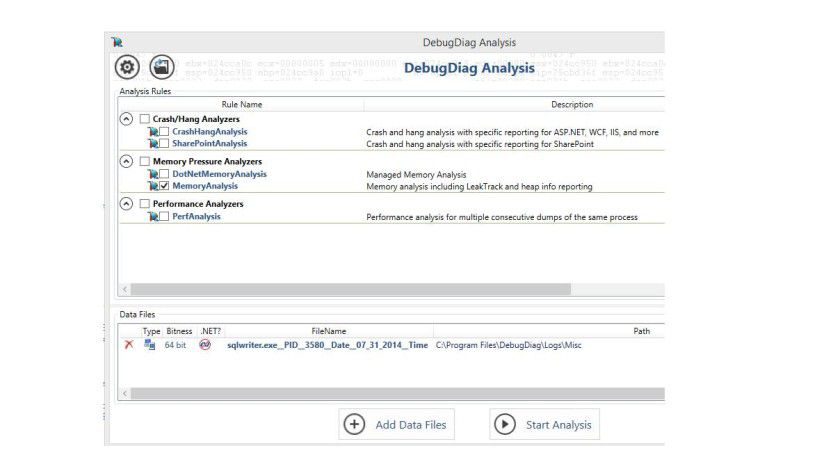Screen dimensions: 840x473
Task: Enable the SharePointAnalysis rule checkbox
Action: pyautogui.click(x=164, y=143)
